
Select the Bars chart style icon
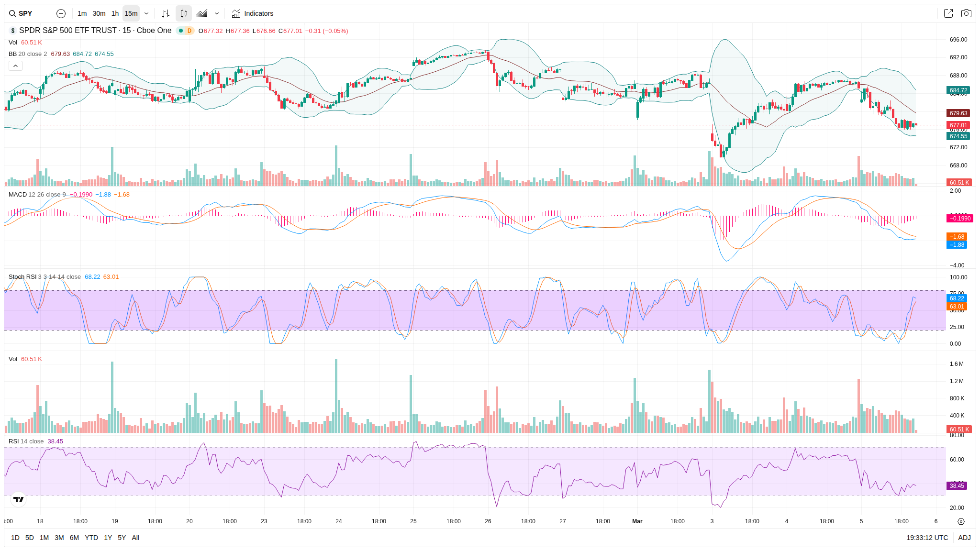pyautogui.click(x=166, y=13)
